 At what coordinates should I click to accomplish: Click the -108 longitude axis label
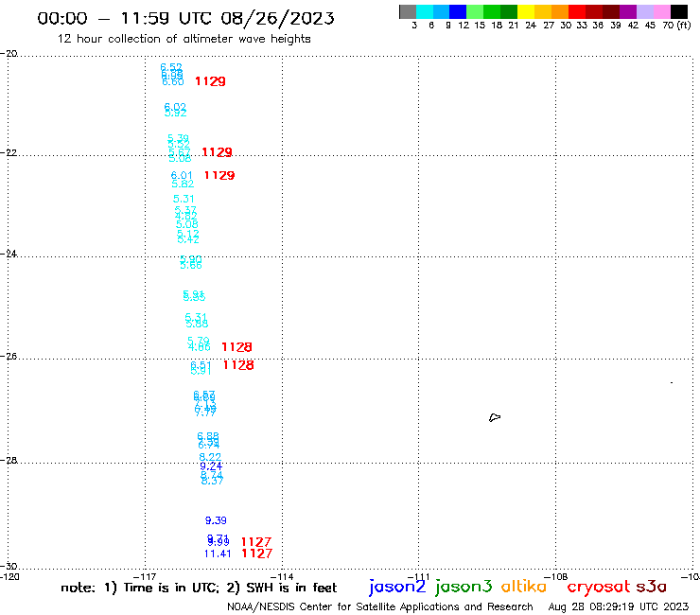(x=556, y=576)
